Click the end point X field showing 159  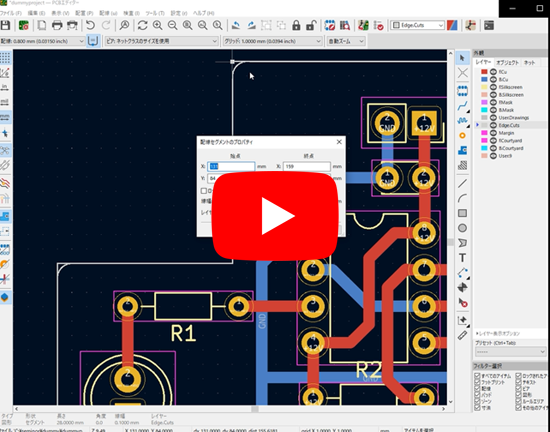tap(307, 166)
